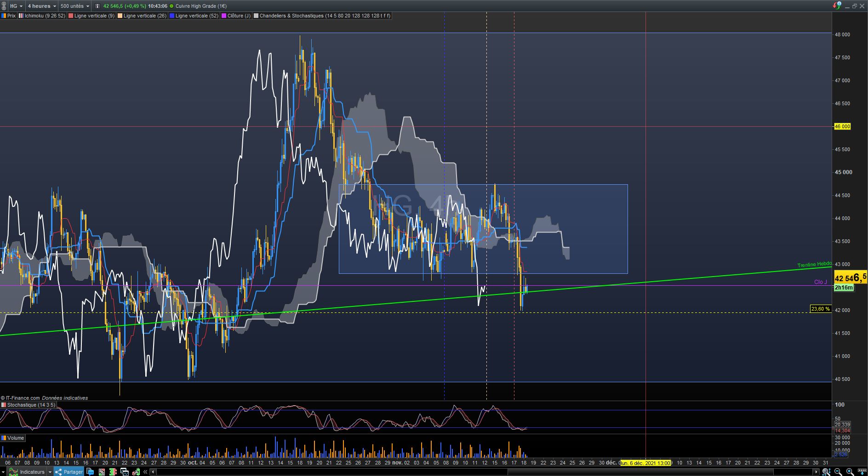Open the Ligne verticale (9) legend item
868x476 pixels.
tap(92, 16)
